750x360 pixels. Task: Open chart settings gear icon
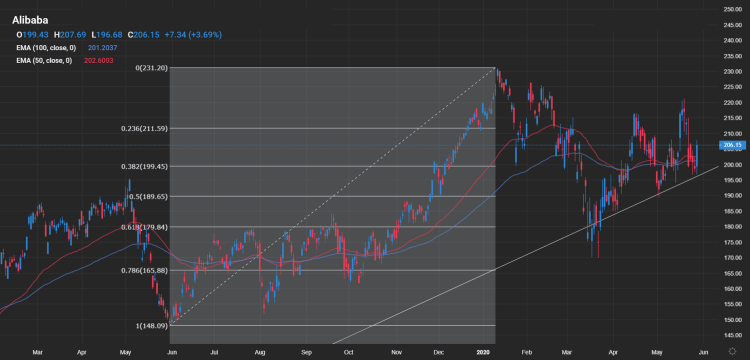[732, 351]
